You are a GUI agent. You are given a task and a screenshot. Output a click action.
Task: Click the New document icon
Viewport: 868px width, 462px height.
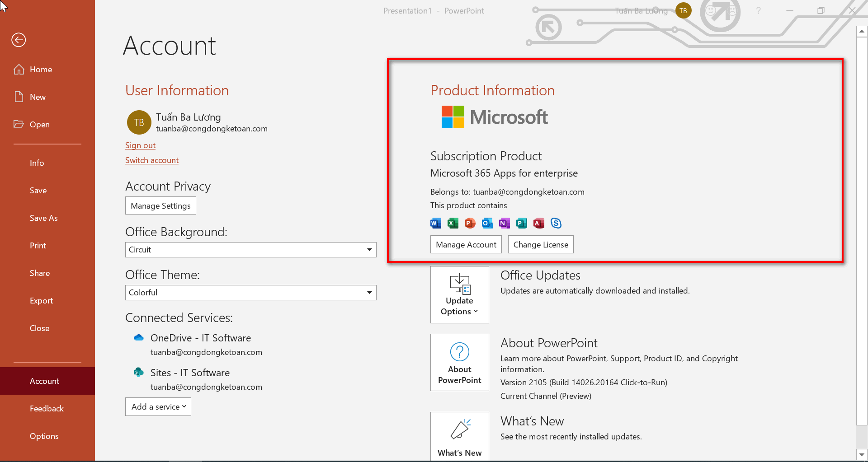point(19,97)
